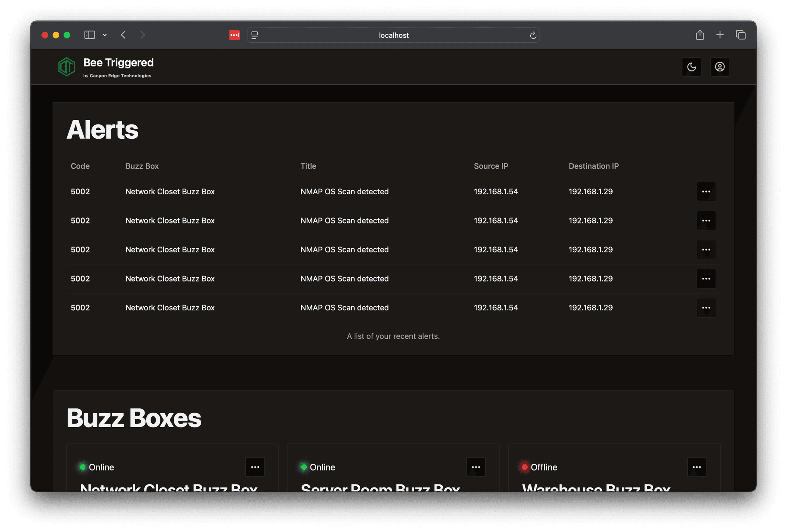Expand the sidebar tab group dropdown arrow
The height and width of the screenshot is (532, 787).
(x=105, y=35)
